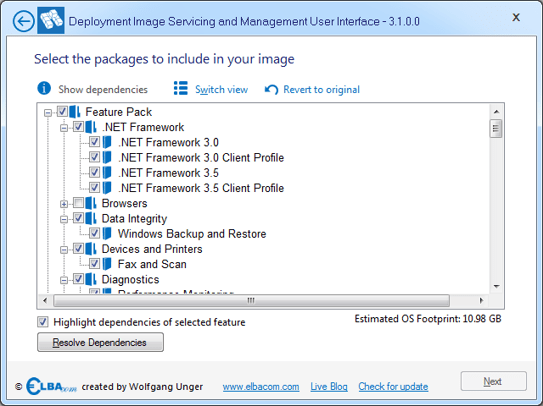Uncheck the Diagnostics checkbox
This screenshot has width=543, height=406.
pyautogui.click(x=78, y=279)
